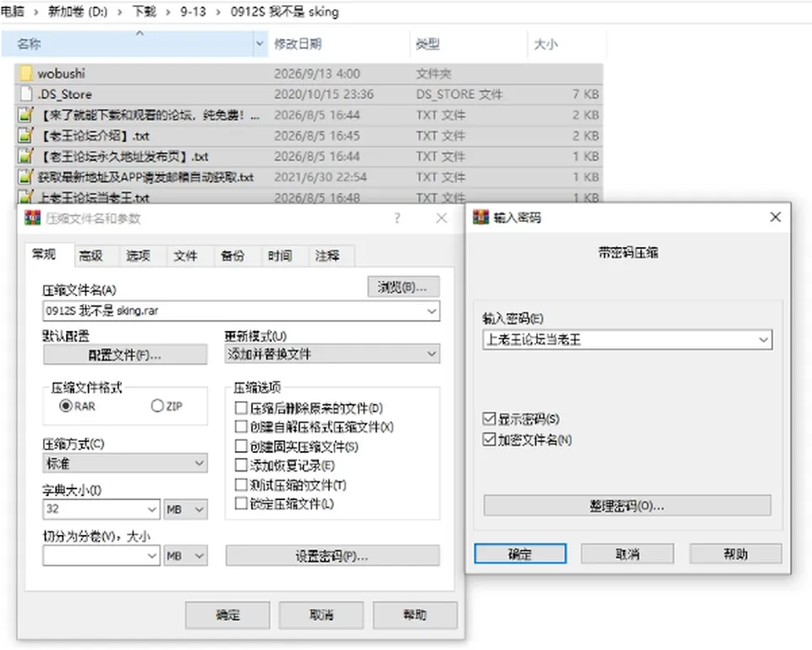Click WinRAR icon in 输入密码 title bar
The width and height of the screenshot is (812, 650).
click(480, 218)
